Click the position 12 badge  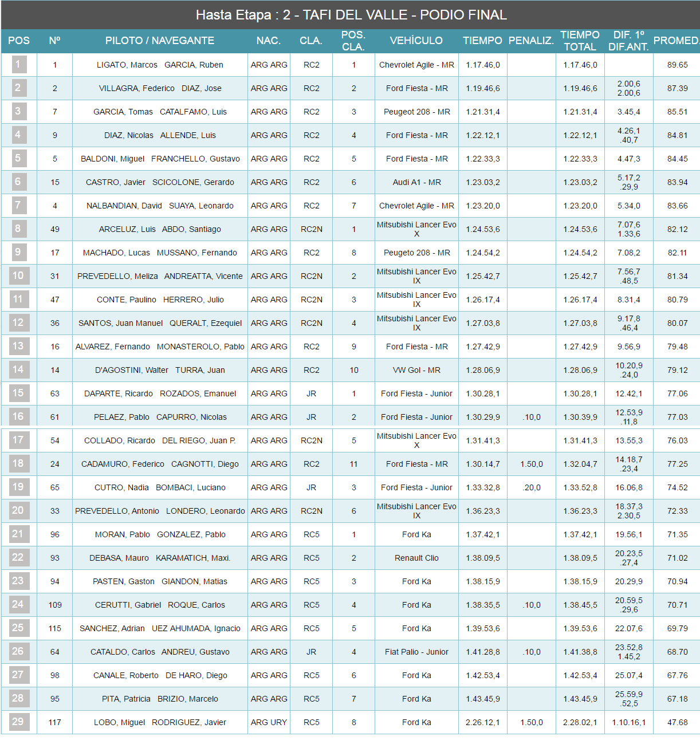point(18,322)
